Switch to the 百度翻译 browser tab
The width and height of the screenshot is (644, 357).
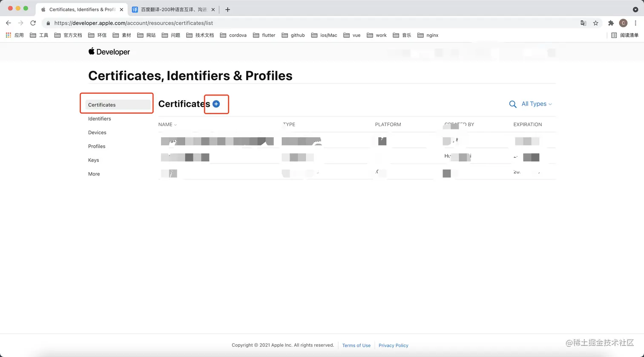(x=174, y=9)
